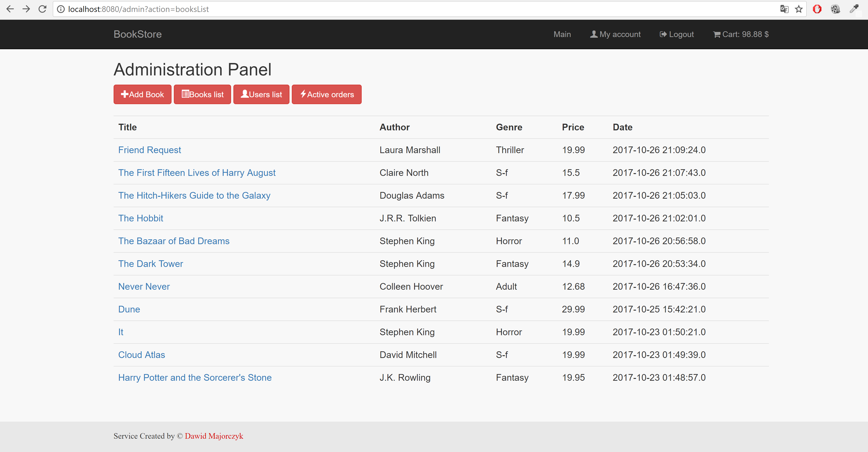Click the eyedropper extension icon
Screen dimensions: 868x452
coord(854,9)
